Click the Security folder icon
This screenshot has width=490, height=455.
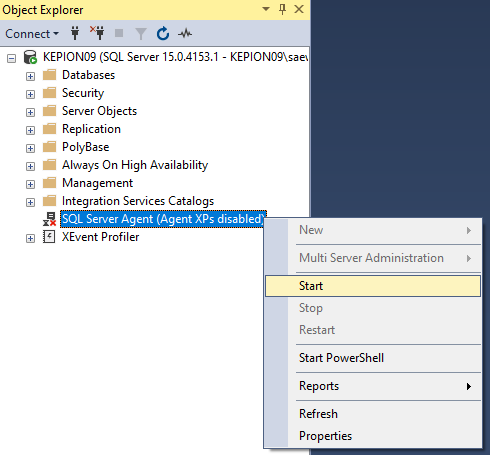(x=50, y=93)
